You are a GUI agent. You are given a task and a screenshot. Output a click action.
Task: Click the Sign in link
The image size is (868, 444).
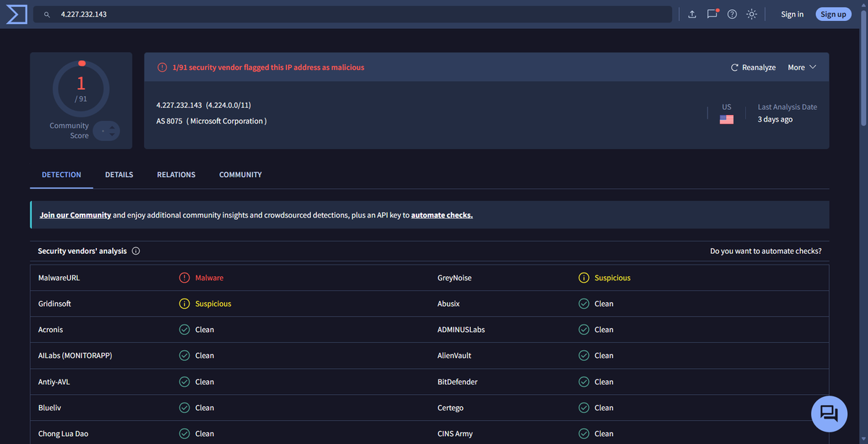pyautogui.click(x=792, y=14)
